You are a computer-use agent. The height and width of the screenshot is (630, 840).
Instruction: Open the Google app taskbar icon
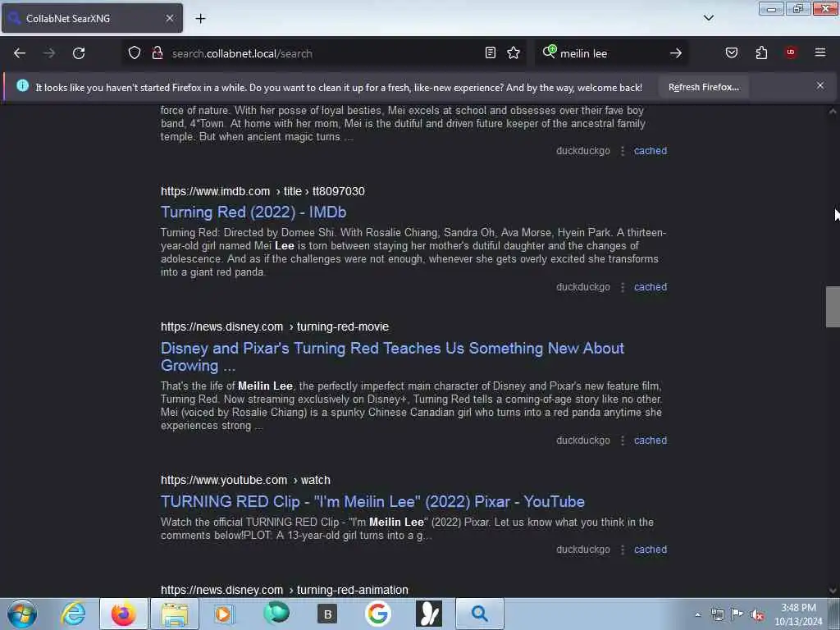[x=377, y=614]
